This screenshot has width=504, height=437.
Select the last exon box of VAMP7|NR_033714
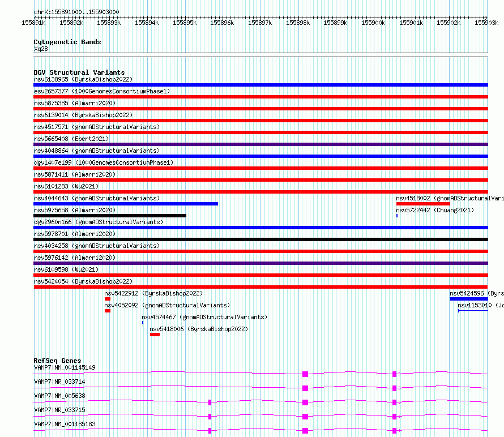click(x=395, y=388)
